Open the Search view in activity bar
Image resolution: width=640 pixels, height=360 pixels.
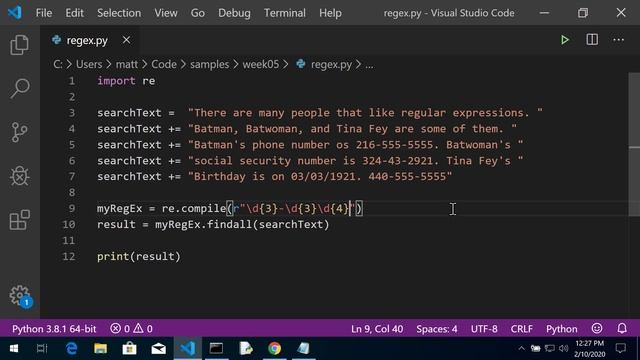click(20, 89)
